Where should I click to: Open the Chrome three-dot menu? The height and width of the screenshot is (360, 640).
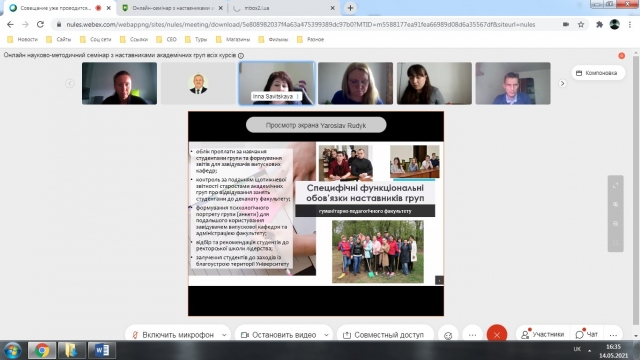pyautogui.click(x=630, y=24)
